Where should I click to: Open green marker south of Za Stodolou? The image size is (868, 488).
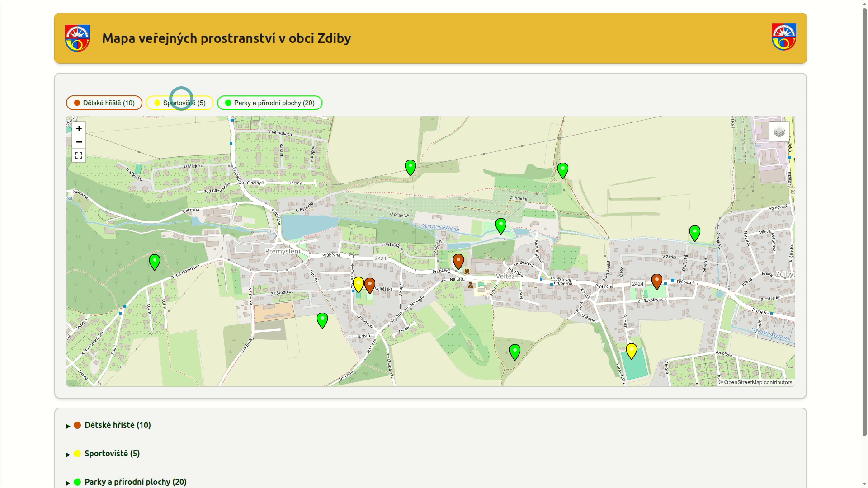[322, 320]
